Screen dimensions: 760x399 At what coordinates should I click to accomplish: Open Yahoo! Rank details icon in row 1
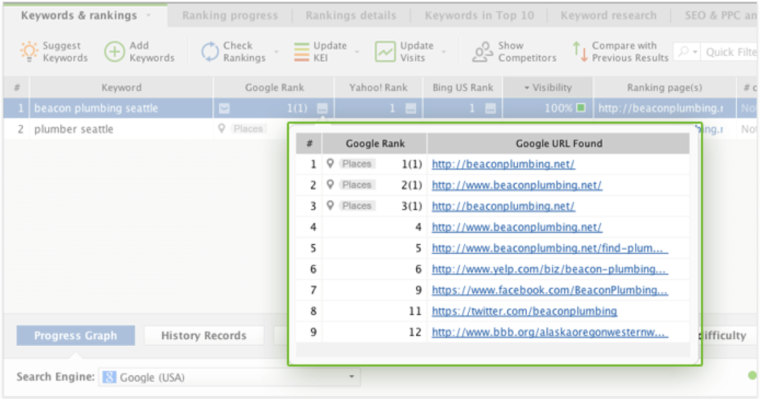pyautogui.click(x=411, y=108)
